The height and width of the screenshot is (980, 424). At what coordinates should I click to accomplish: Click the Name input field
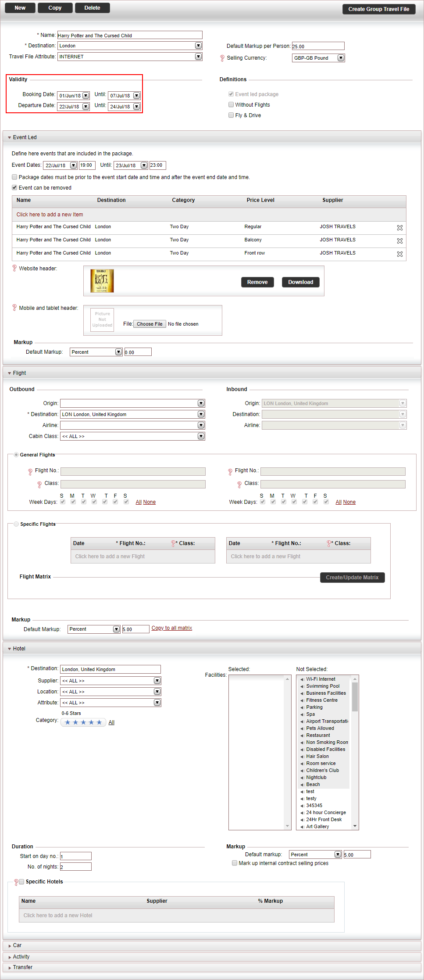pos(130,35)
